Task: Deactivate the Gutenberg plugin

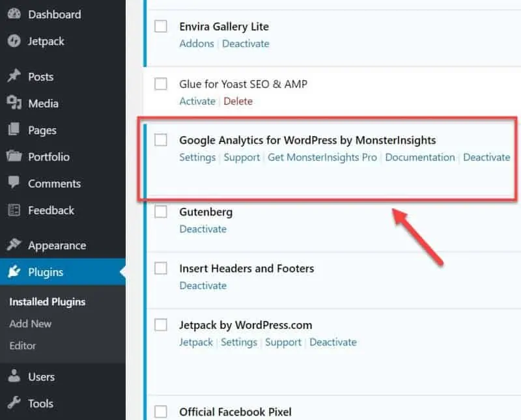Action: [203, 229]
